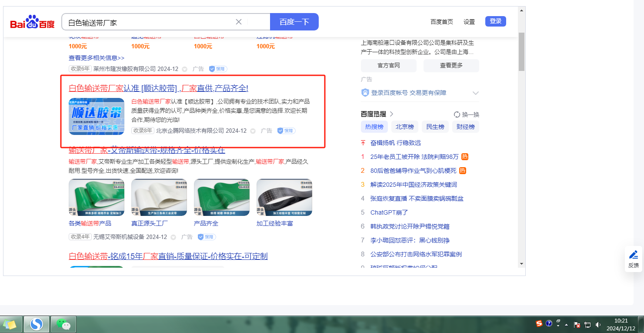This screenshot has width=644, height=333.
Task: Open hot search 80后爸爸辅导作业气到心肌梗死
Action: (x=414, y=171)
